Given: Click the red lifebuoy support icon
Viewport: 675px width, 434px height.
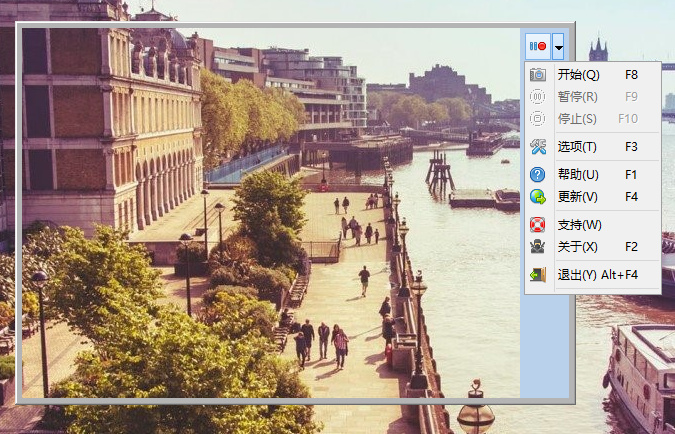Looking at the screenshot, I should point(538,225).
